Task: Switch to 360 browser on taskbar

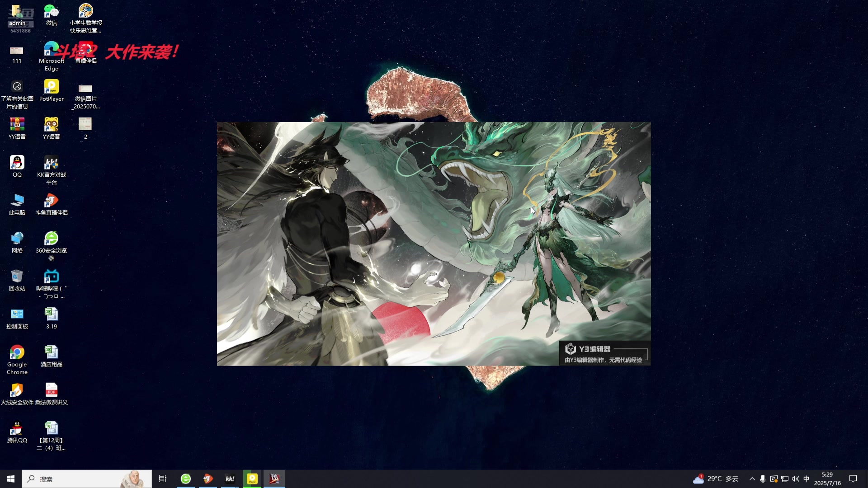Action: coord(186,479)
